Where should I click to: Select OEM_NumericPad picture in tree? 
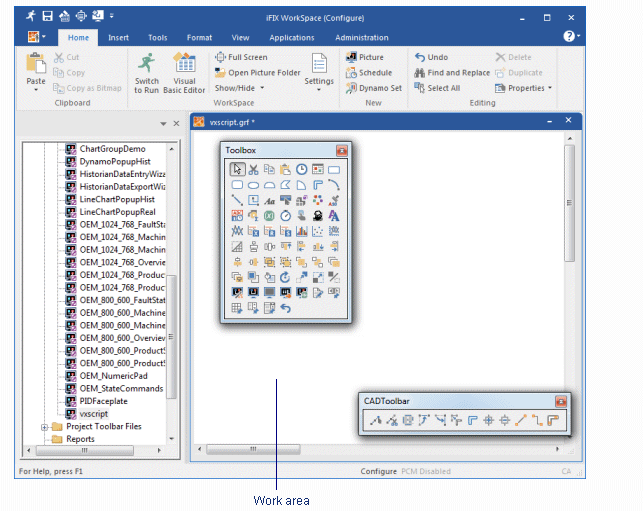click(114, 376)
